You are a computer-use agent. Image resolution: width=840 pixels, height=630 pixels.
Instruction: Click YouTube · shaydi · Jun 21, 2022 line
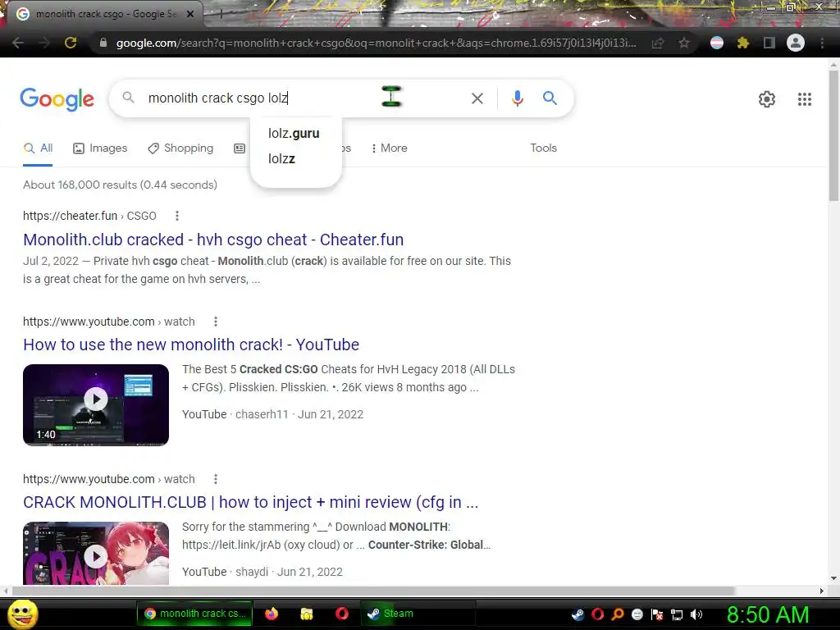(262, 572)
